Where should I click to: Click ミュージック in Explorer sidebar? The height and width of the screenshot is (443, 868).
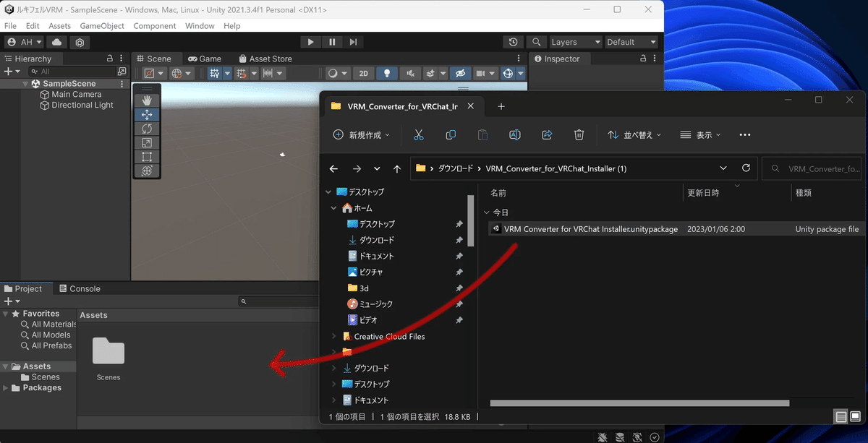pyautogui.click(x=376, y=304)
